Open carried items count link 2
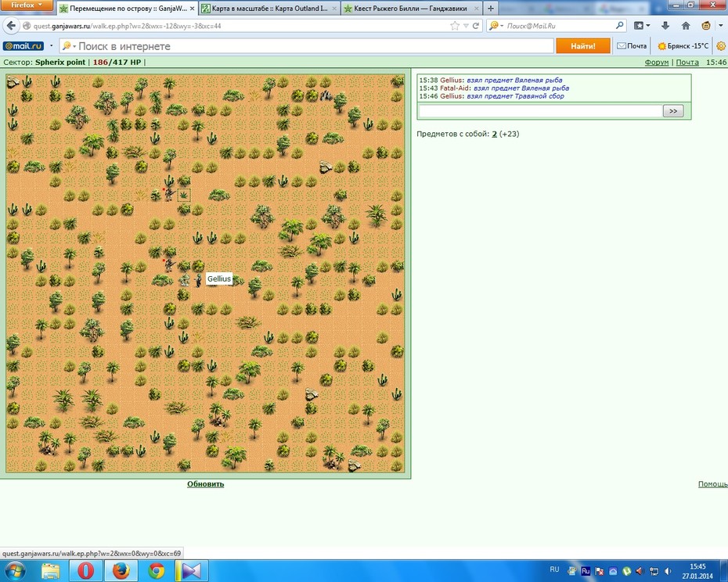The height and width of the screenshot is (582, 728). pos(495,134)
